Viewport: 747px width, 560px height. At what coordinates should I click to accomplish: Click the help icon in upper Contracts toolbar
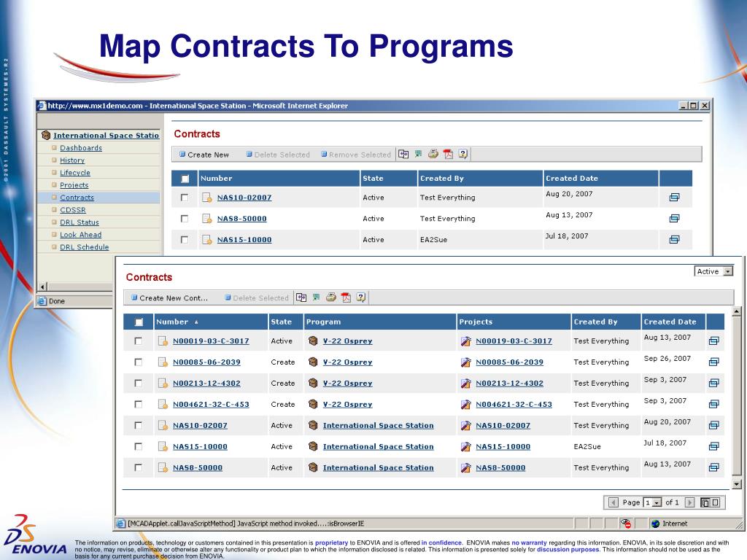(x=463, y=154)
